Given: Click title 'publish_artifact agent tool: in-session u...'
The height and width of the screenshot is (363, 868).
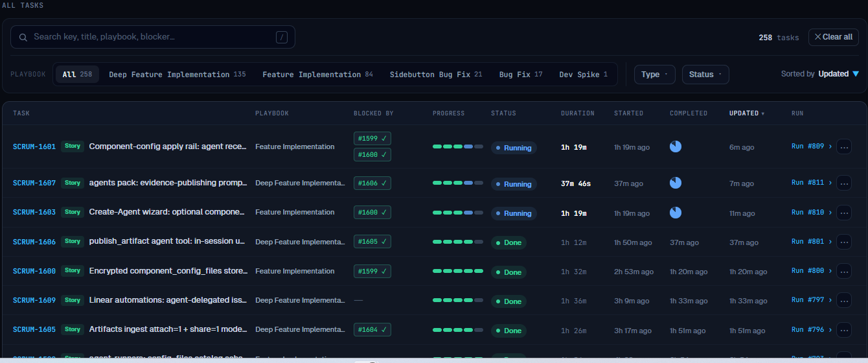Looking at the screenshot, I should pos(167,241).
